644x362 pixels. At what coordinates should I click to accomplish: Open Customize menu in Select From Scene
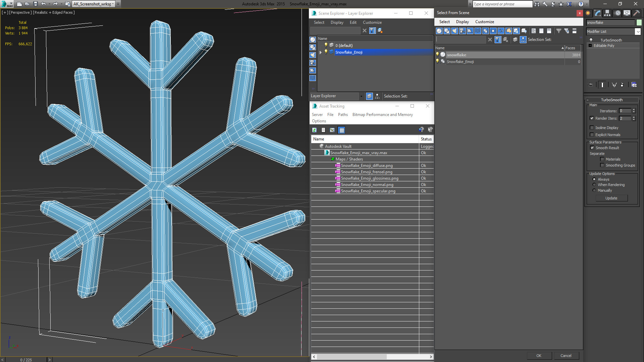pos(484,22)
